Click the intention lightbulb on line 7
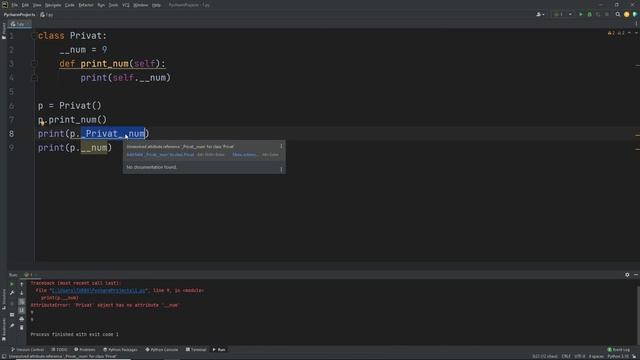The image size is (640, 360). coord(42,122)
